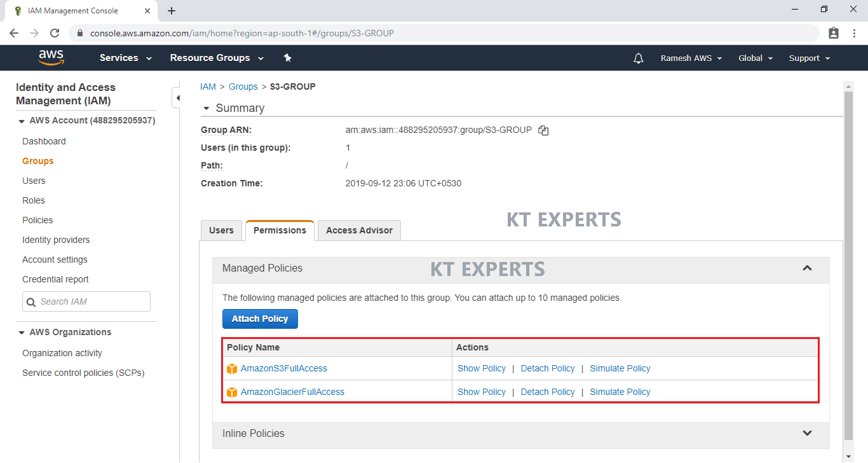Viewport: 868px width, 463px height.
Task: Open Identity providers in the sidebar
Action: click(56, 240)
